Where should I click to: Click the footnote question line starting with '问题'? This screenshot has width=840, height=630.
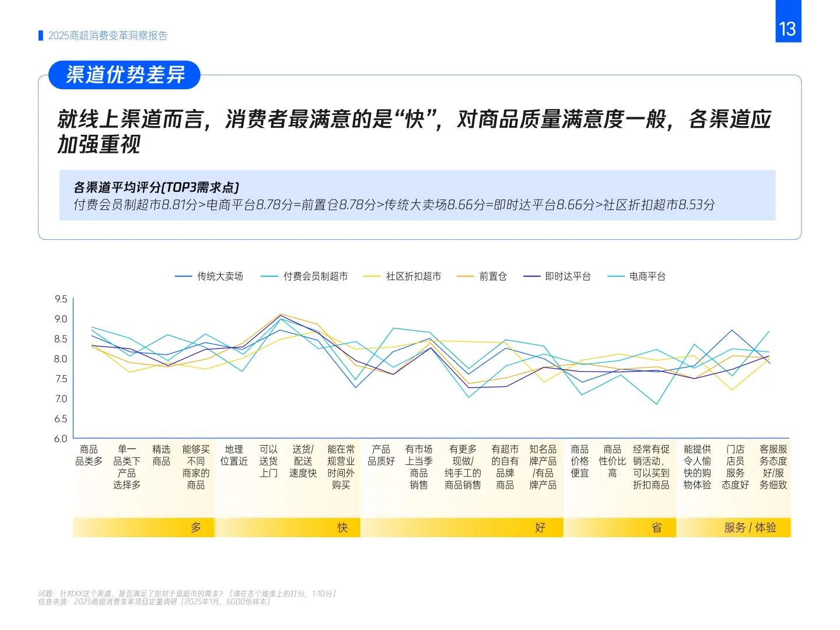click(x=188, y=594)
